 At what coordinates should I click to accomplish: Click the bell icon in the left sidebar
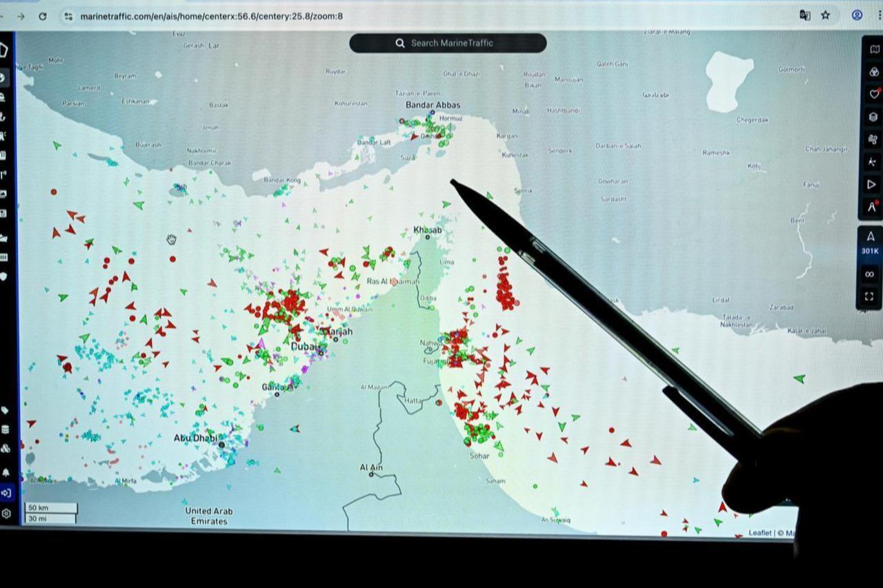coord(7,471)
